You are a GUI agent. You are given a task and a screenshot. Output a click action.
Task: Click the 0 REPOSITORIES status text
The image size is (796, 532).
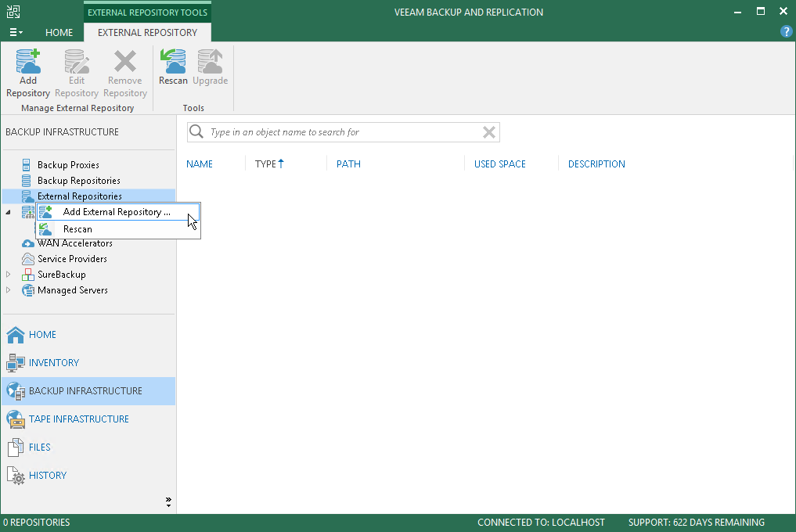point(37,523)
